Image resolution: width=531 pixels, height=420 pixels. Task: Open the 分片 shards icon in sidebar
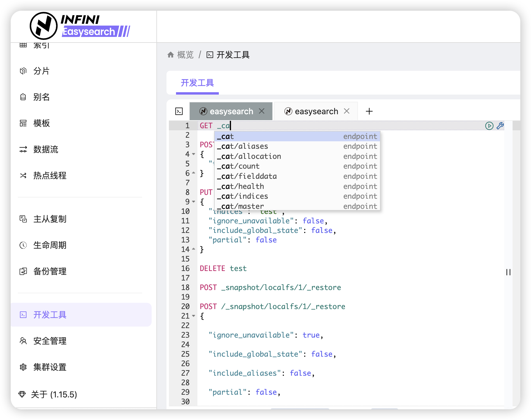23,71
